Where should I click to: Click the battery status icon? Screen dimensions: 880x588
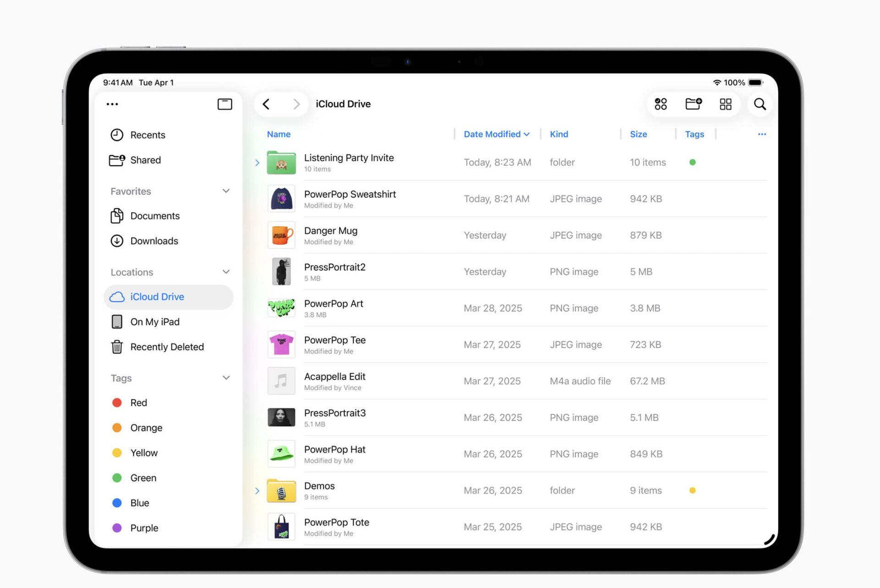point(756,82)
